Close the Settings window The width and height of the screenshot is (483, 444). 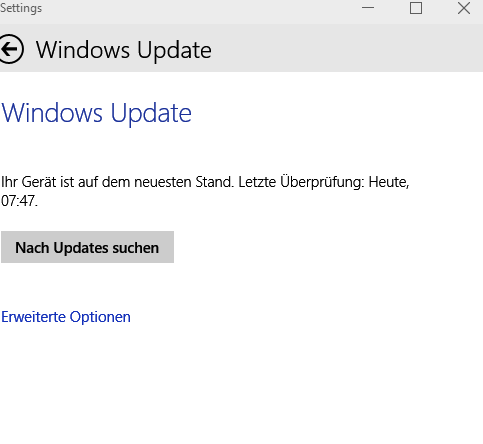click(464, 8)
